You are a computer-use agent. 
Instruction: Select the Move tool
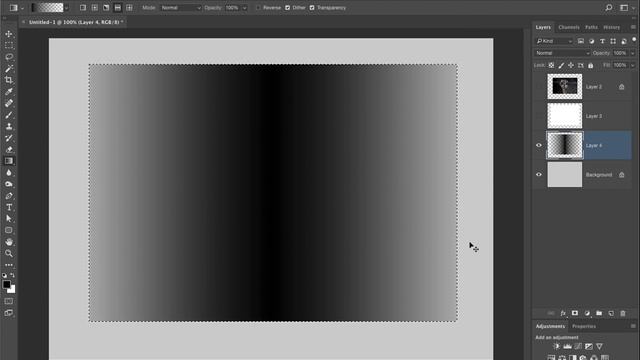click(x=9, y=34)
